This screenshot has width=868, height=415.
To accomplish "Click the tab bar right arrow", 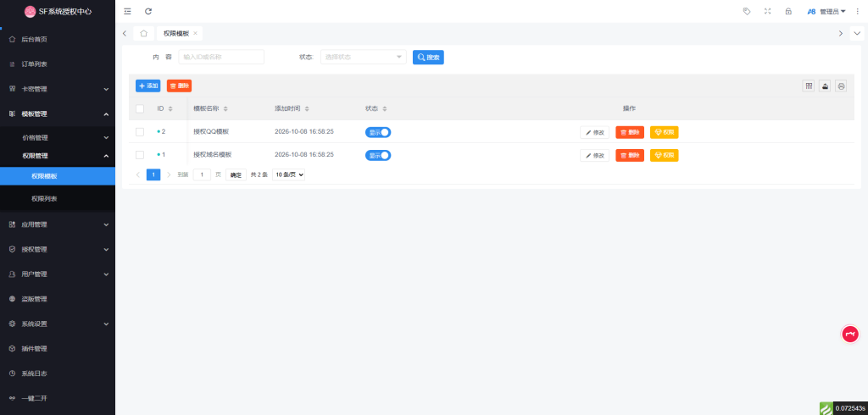I will point(840,33).
